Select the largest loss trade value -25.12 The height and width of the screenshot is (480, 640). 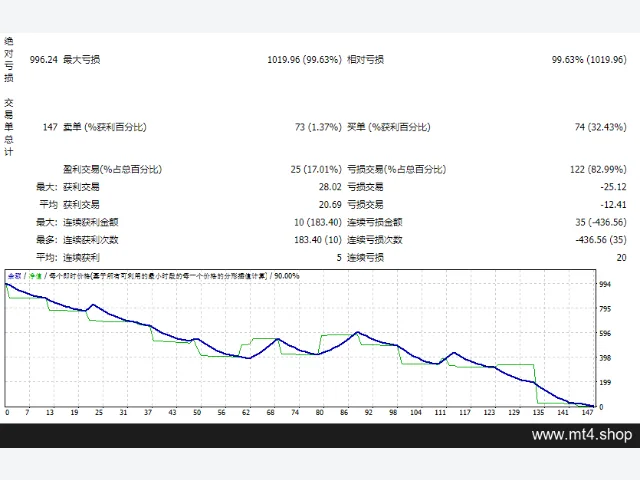click(613, 187)
